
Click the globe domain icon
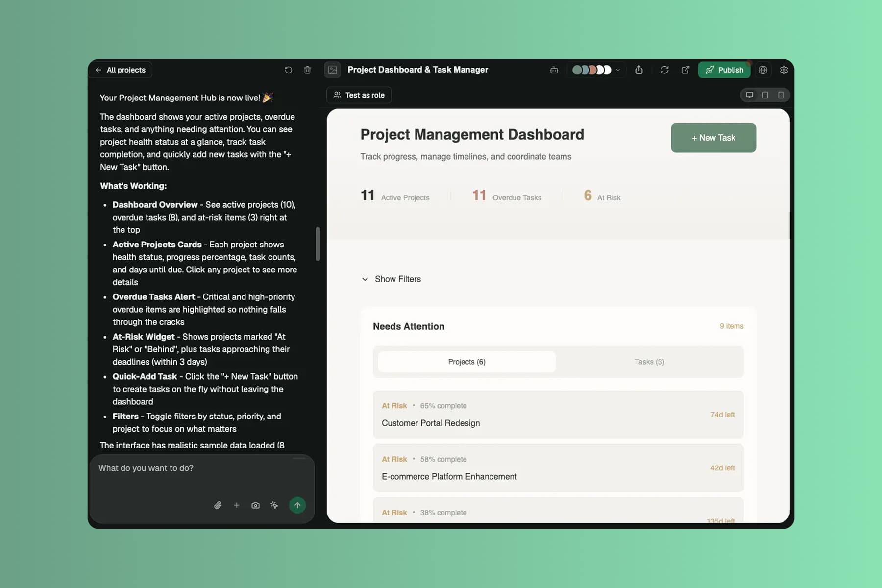click(763, 70)
